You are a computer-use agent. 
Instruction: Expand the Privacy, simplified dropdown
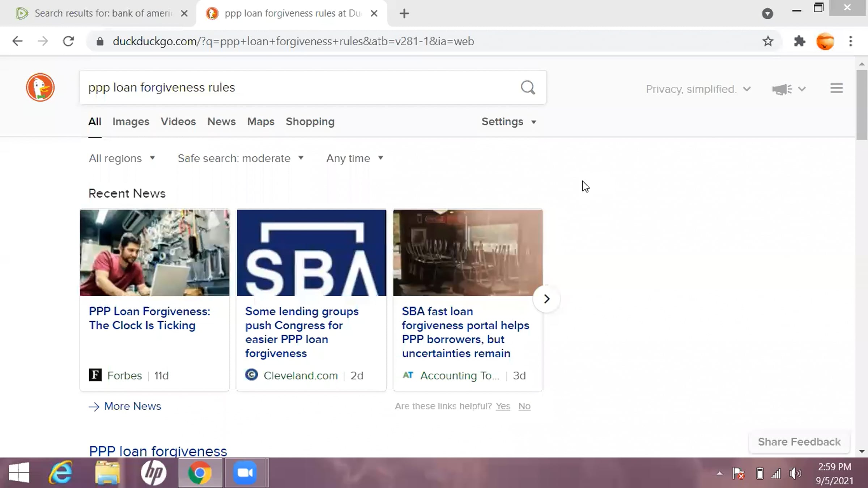698,89
